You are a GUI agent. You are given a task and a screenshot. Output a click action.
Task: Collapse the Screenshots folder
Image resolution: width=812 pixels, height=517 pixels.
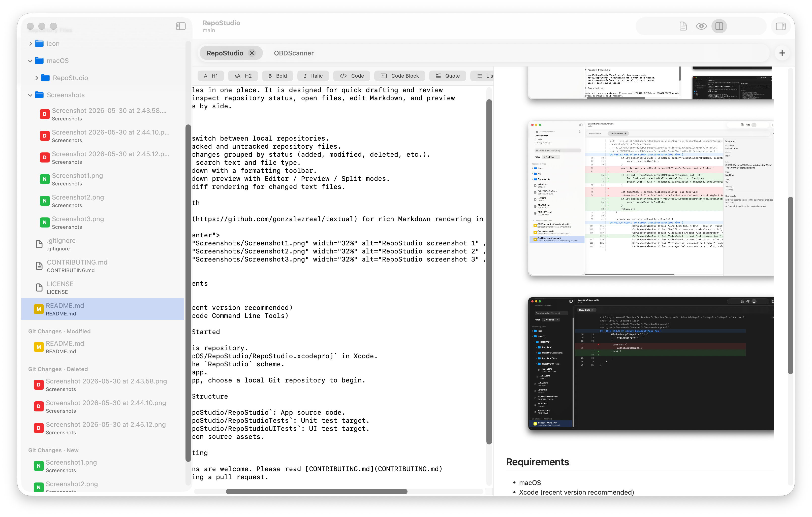coord(30,95)
